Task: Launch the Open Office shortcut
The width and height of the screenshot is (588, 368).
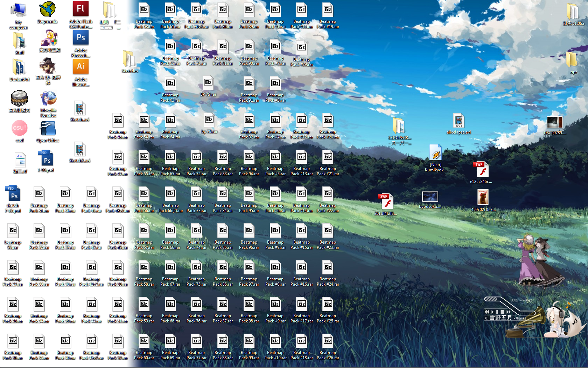Action: (x=48, y=132)
